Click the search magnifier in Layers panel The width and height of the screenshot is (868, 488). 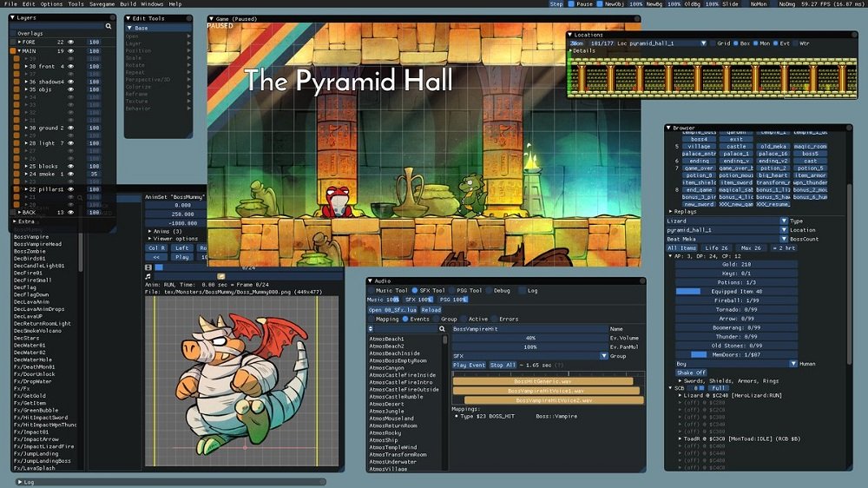pyautogui.click(x=108, y=27)
